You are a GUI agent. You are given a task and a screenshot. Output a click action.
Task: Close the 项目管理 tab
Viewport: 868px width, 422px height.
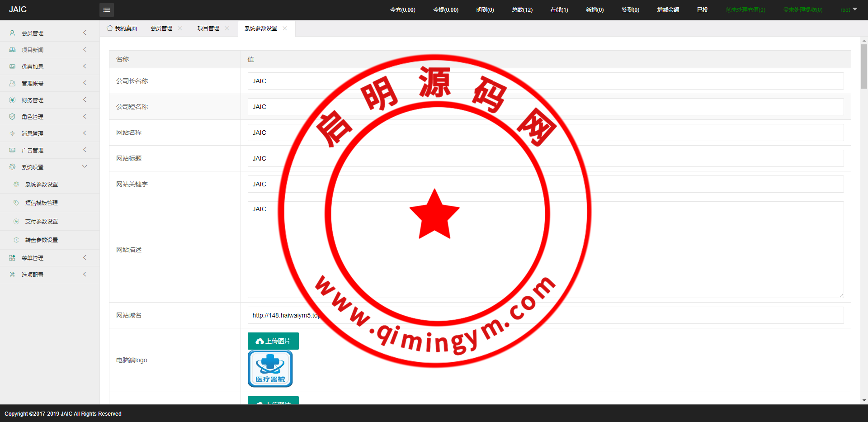227,28
